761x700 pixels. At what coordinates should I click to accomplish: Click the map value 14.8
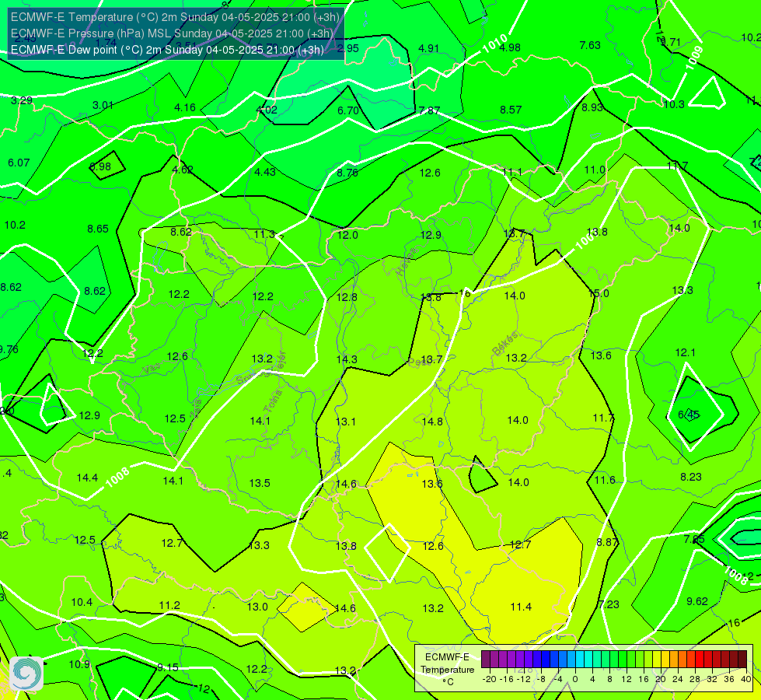tap(432, 422)
